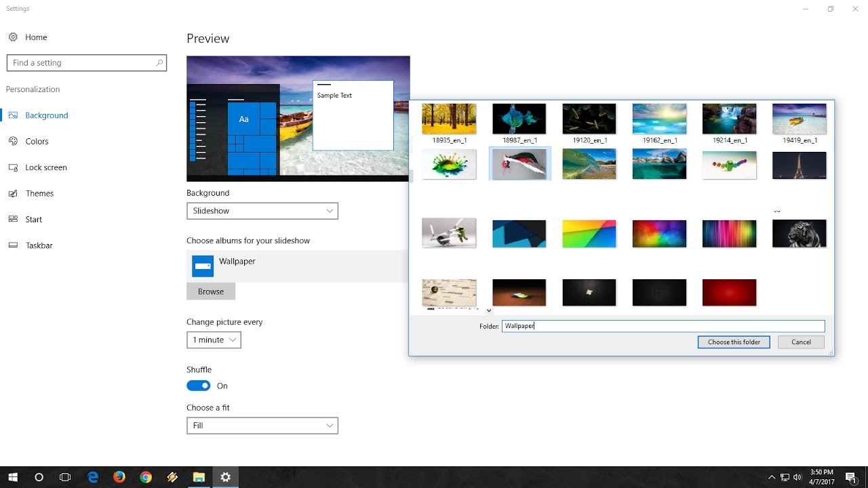The height and width of the screenshot is (488, 868).
Task: Go to the Colors settings page
Action: 37,142
